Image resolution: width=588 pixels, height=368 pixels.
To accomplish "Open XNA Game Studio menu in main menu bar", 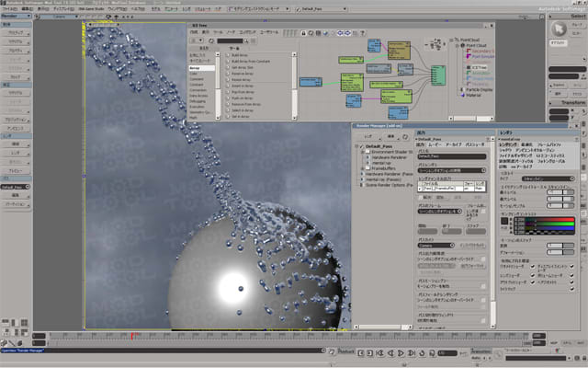I will (x=91, y=8).
